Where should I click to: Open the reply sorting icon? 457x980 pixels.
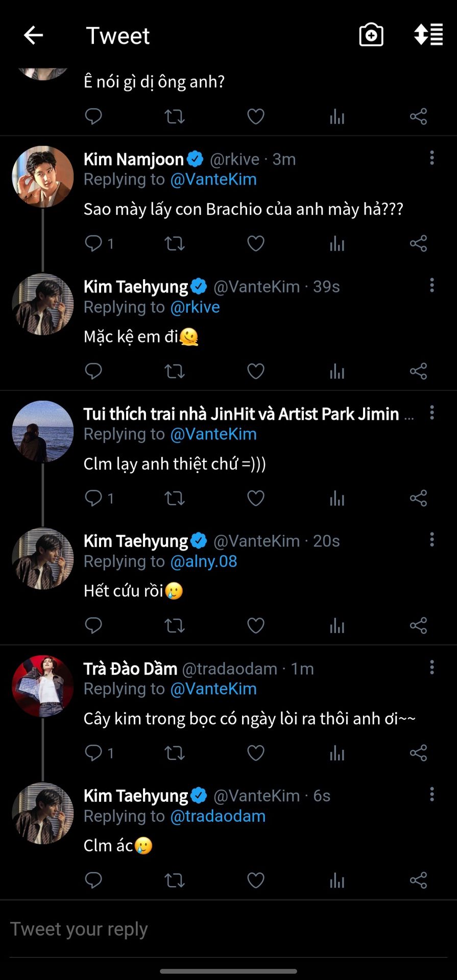click(428, 35)
